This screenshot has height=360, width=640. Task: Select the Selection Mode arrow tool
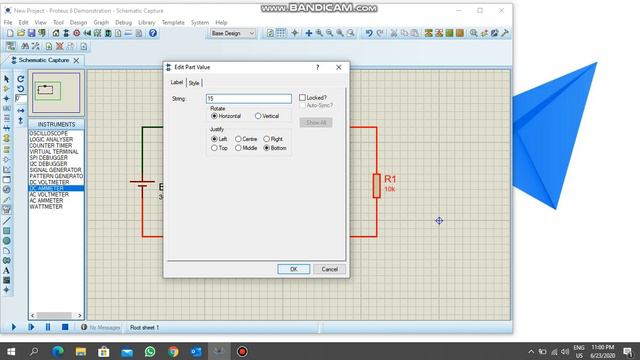coord(7,78)
